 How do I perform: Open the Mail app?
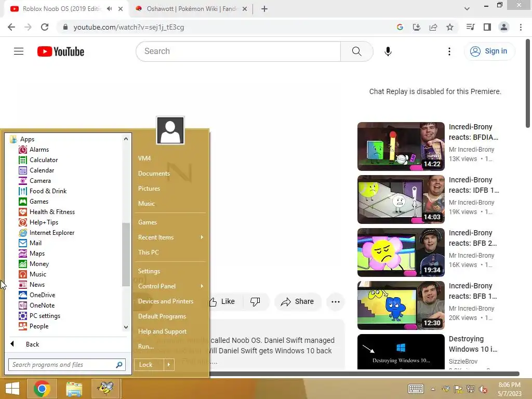coord(30,243)
